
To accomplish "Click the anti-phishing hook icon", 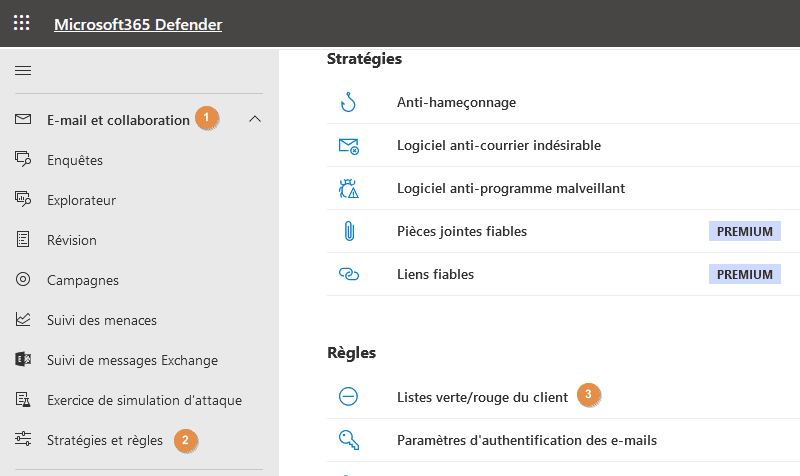I will tap(348, 102).
